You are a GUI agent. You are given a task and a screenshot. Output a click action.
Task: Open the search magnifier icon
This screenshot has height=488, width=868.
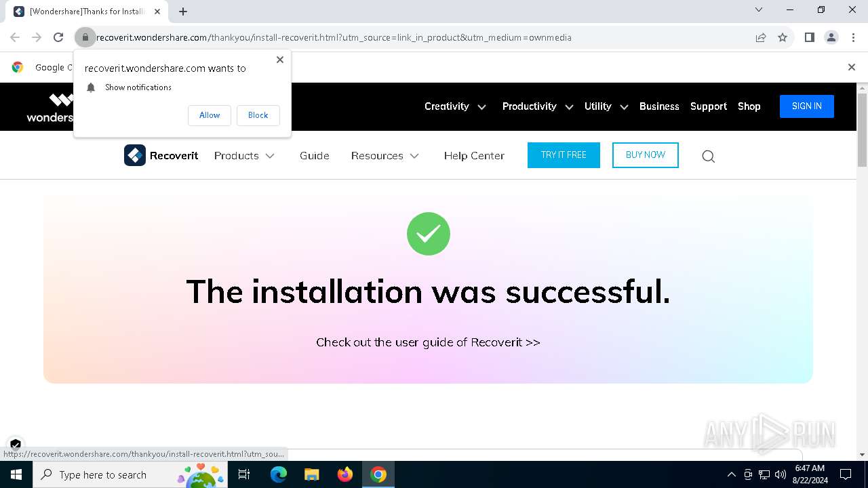tap(709, 157)
